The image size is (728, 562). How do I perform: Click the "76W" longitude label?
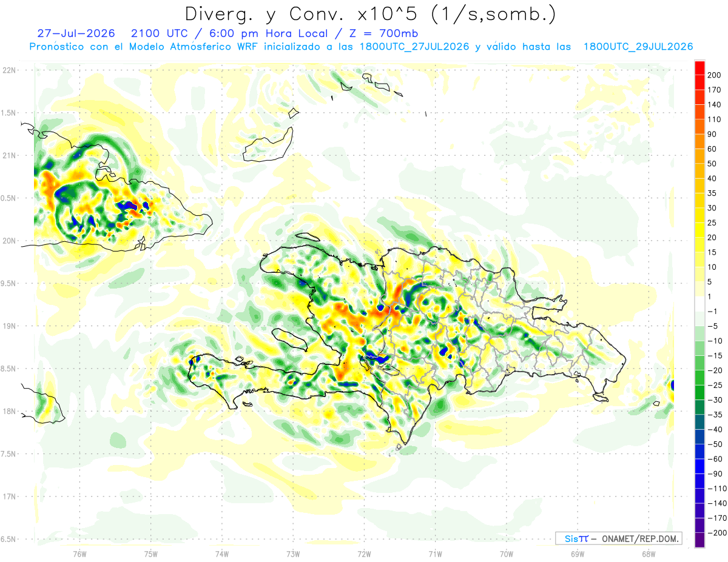coord(79,554)
